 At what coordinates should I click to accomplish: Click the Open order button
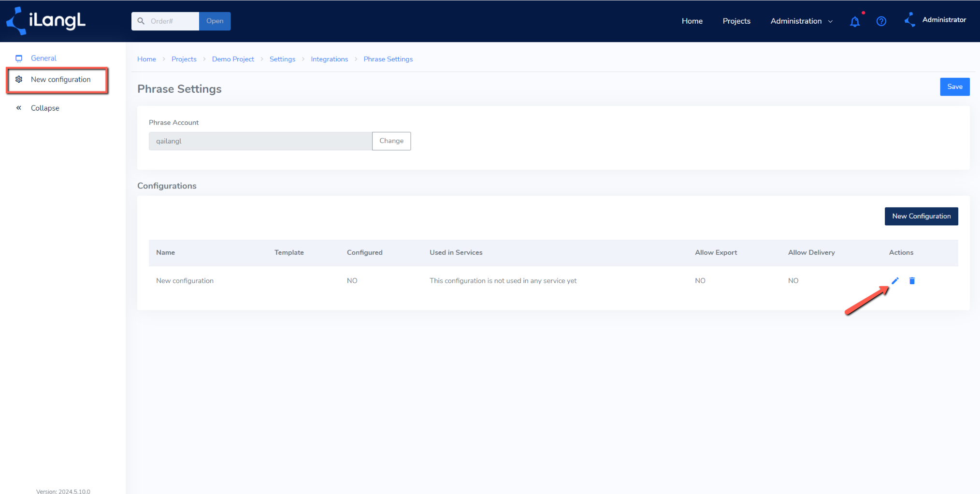pyautogui.click(x=215, y=21)
